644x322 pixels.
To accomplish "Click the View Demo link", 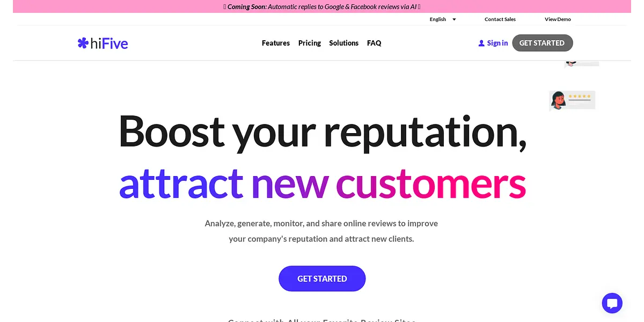I will 558,19.
